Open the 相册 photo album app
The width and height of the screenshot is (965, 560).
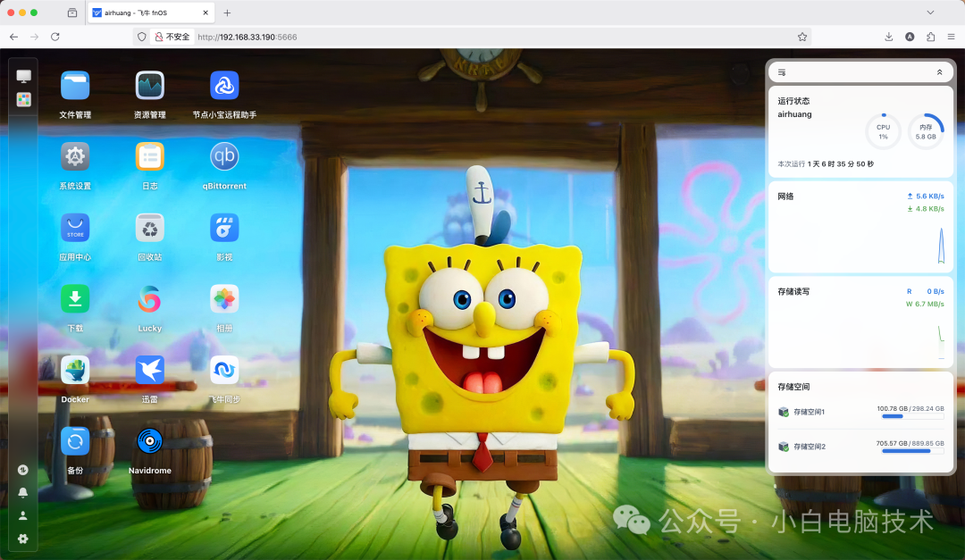point(224,299)
